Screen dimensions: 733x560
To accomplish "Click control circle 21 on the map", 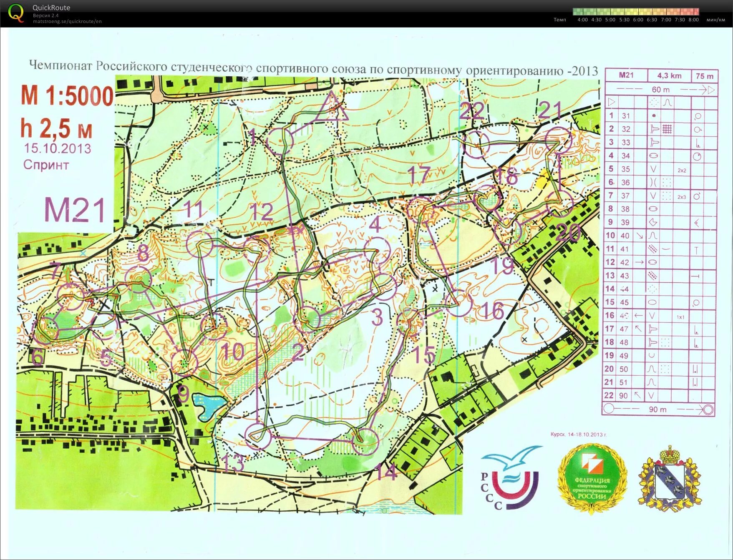I will pos(558,141).
